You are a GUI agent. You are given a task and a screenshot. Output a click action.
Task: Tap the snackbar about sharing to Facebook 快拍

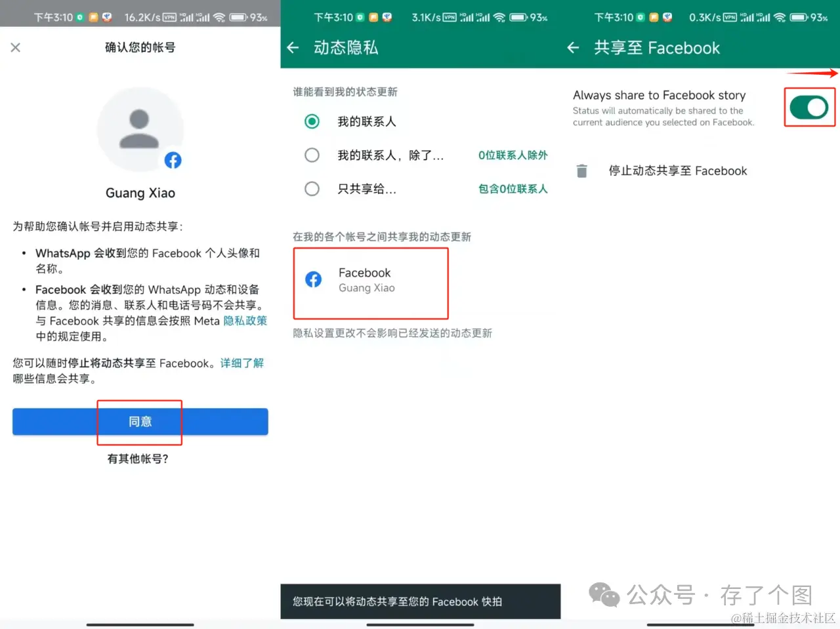coord(421,601)
